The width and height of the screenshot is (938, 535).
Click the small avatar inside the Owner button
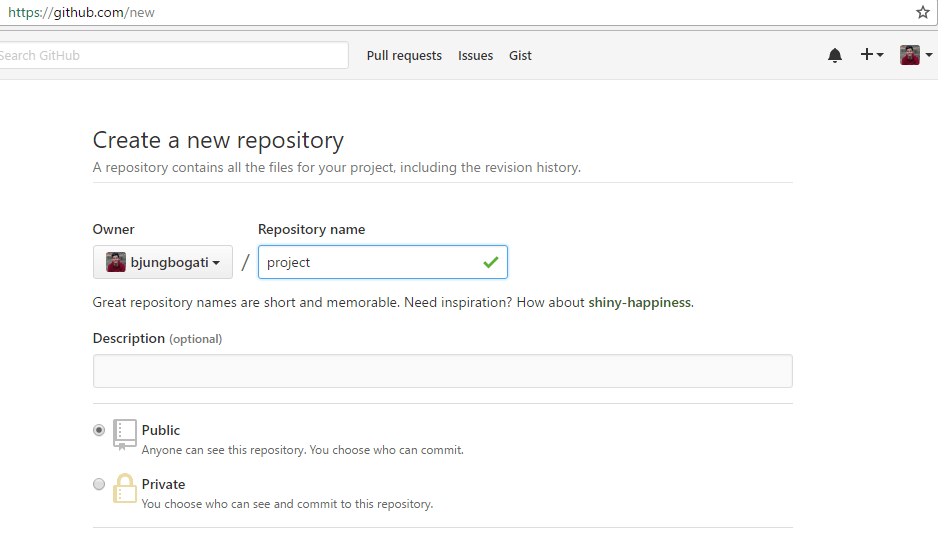pos(116,262)
